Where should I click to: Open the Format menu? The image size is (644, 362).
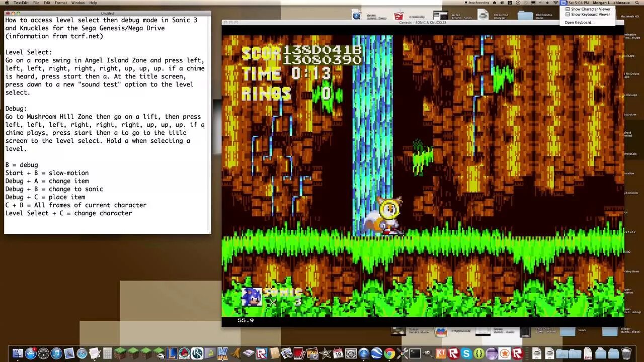[61, 3]
